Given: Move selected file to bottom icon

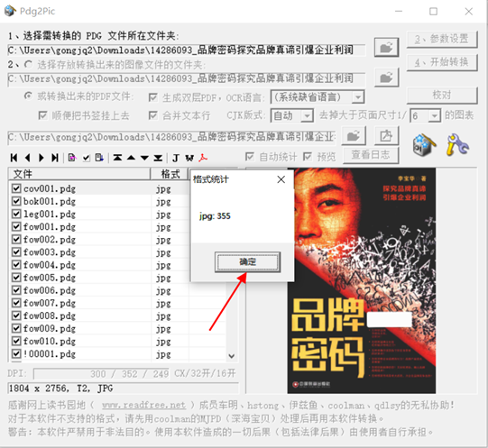Looking at the screenshot, I should 158,158.
